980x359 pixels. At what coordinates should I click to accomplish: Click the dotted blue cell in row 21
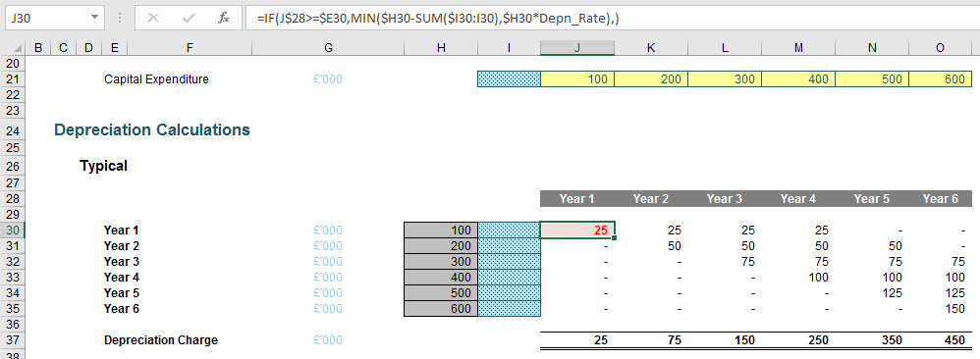[x=509, y=79]
